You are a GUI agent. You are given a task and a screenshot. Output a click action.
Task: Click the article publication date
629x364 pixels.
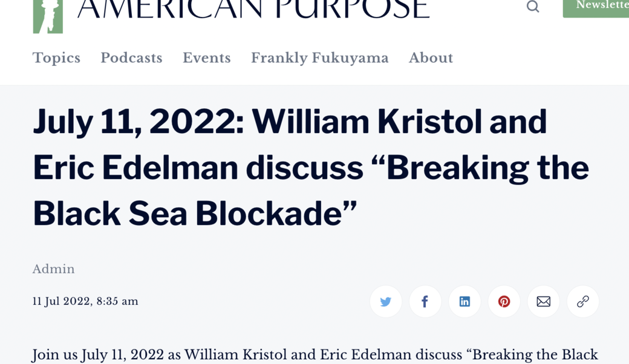click(x=85, y=301)
